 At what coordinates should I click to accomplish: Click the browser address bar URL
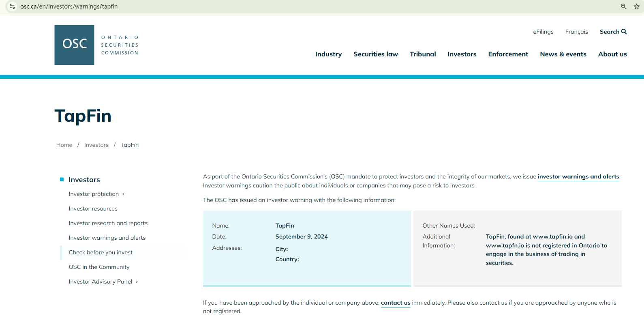click(x=69, y=6)
